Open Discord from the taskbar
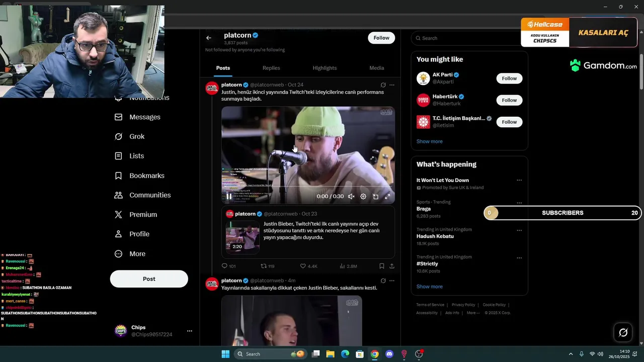 coord(389,354)
